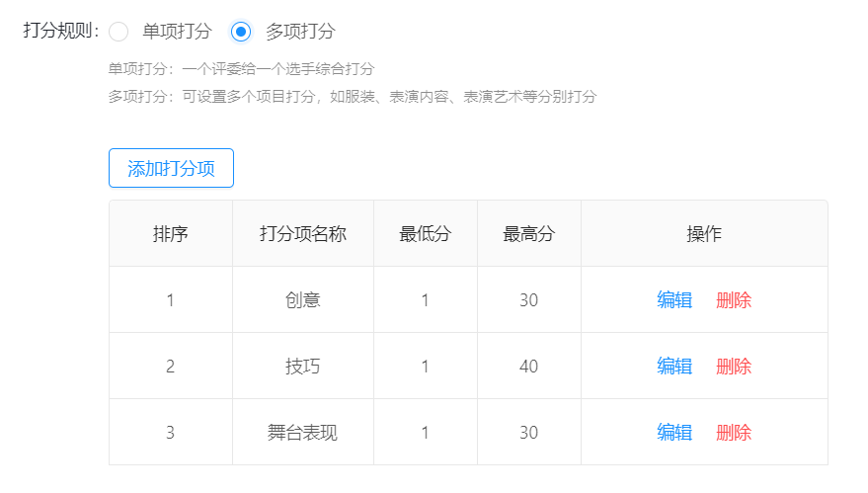Click the 最低分 column header
This screenshot has height=493, width=868.
[x=426, y=234]
